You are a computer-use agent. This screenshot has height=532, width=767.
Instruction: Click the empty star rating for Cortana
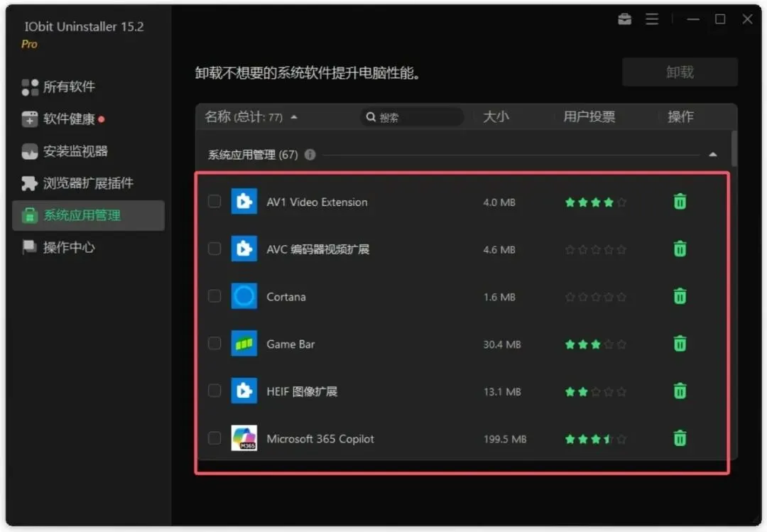pyautogui.click(x=595, y=297)
